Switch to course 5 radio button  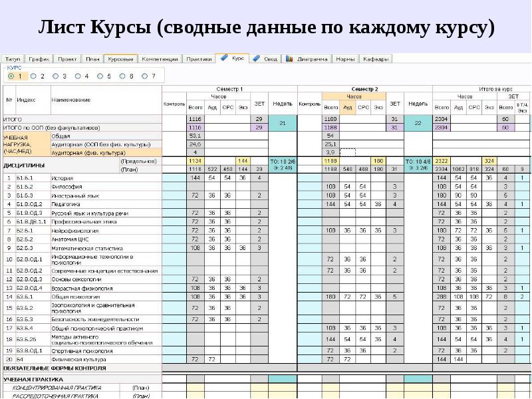click(x=100, y=76)
